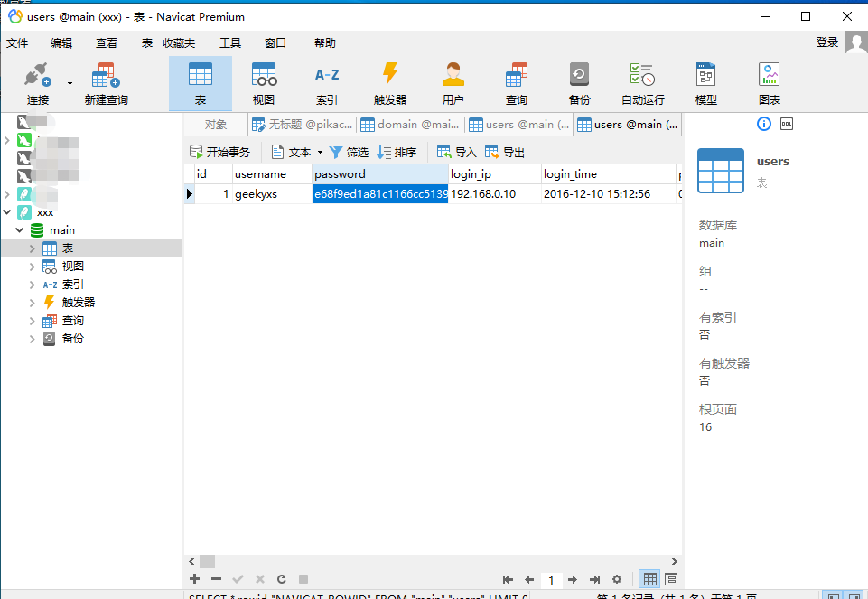This screenshot has height=599, width=868.
Task: Go to the first page
Action: pyautogui.click(x=508, y=580)
